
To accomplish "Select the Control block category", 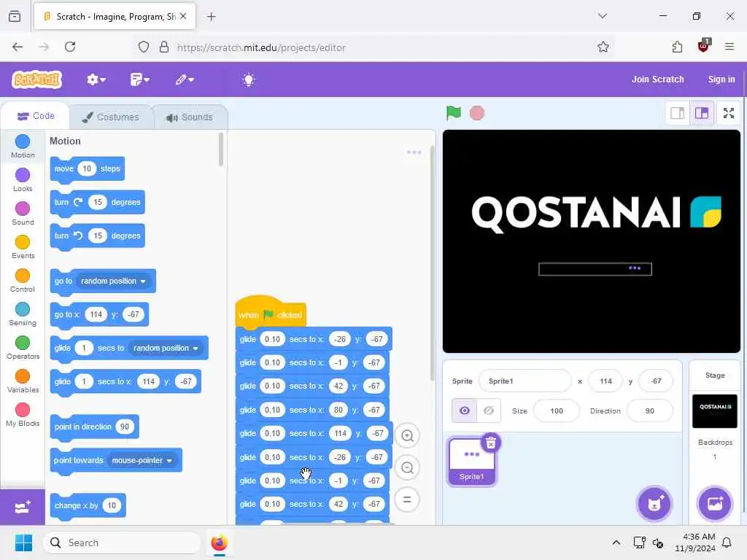I will click(23, 281).
